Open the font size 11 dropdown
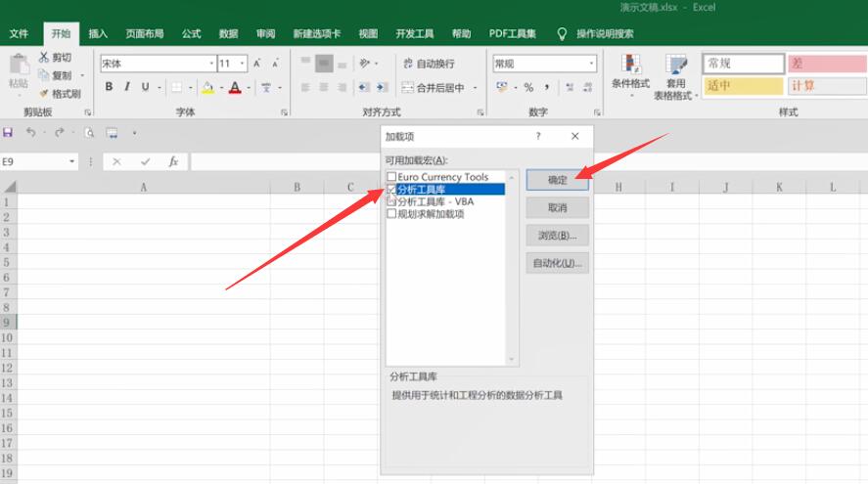This screenshot has width=868, height=484. click(x=242, y=64)
